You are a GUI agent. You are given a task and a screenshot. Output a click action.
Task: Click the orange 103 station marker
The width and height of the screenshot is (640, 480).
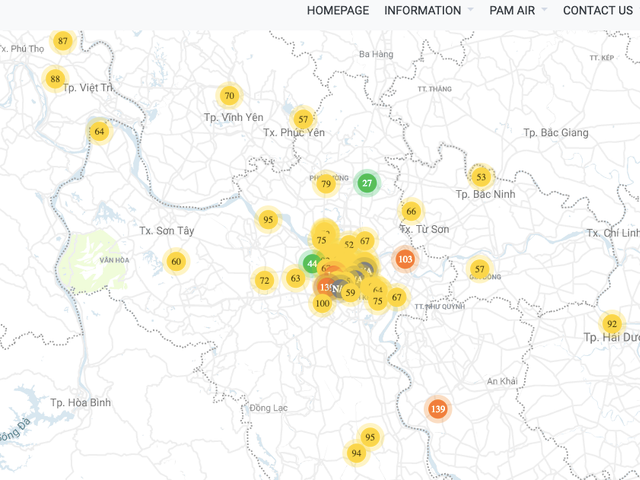pyautogui.click(x=405, y=259)
